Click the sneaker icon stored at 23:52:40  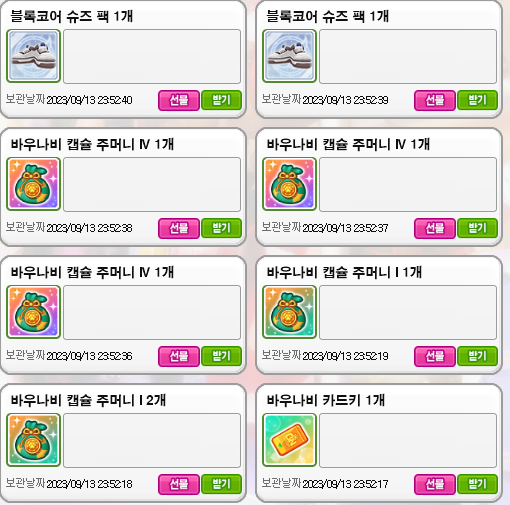click(x=34, y=56)
